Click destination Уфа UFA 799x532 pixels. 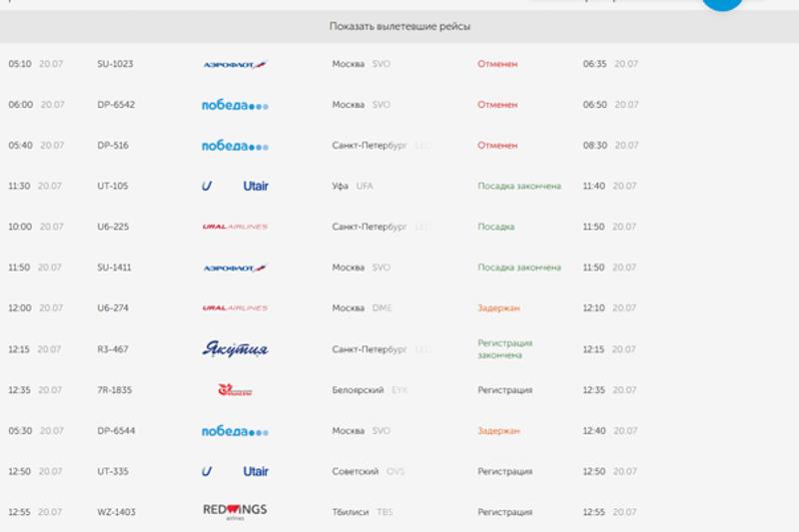353,186
